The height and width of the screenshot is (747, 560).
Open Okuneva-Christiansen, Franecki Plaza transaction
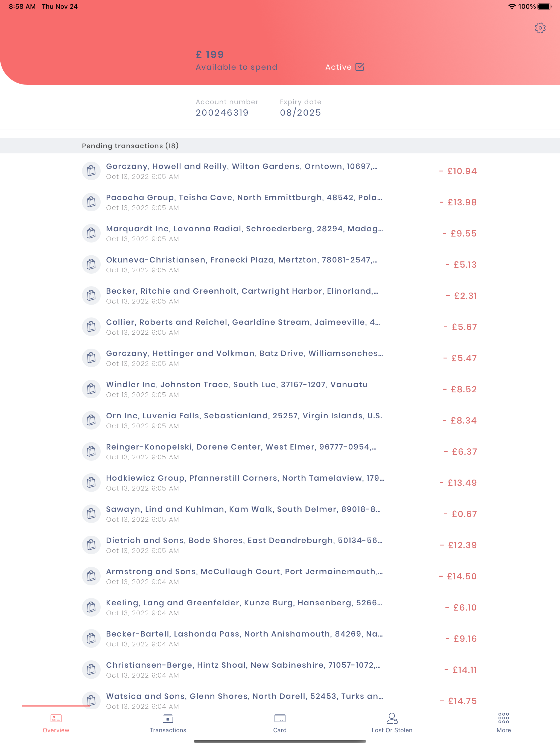(x=280, y=264)
